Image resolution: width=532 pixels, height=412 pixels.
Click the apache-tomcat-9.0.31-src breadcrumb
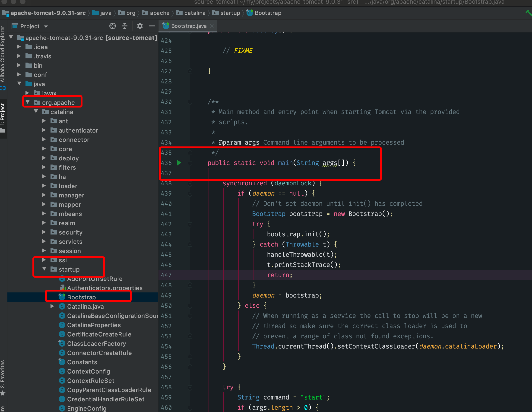(44, 13)
